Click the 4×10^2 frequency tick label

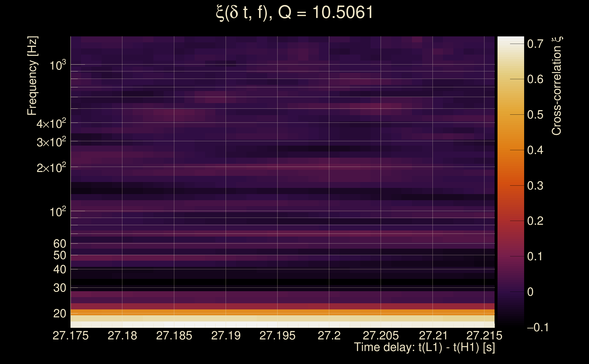(x=51, y=124)
